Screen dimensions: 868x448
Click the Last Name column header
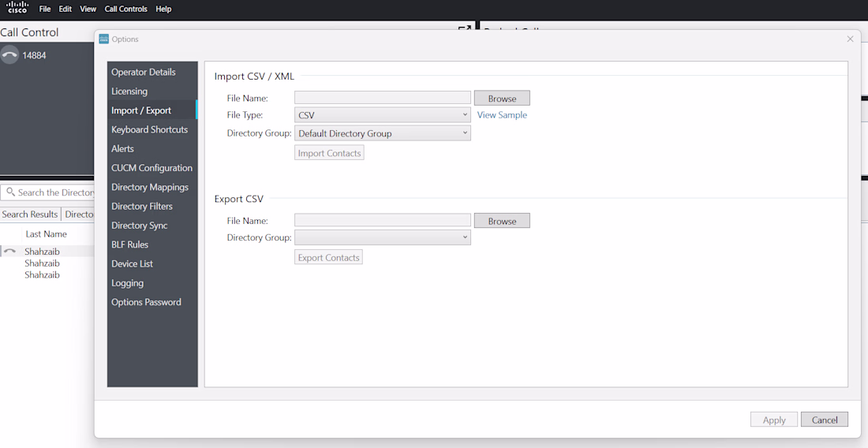46,234
